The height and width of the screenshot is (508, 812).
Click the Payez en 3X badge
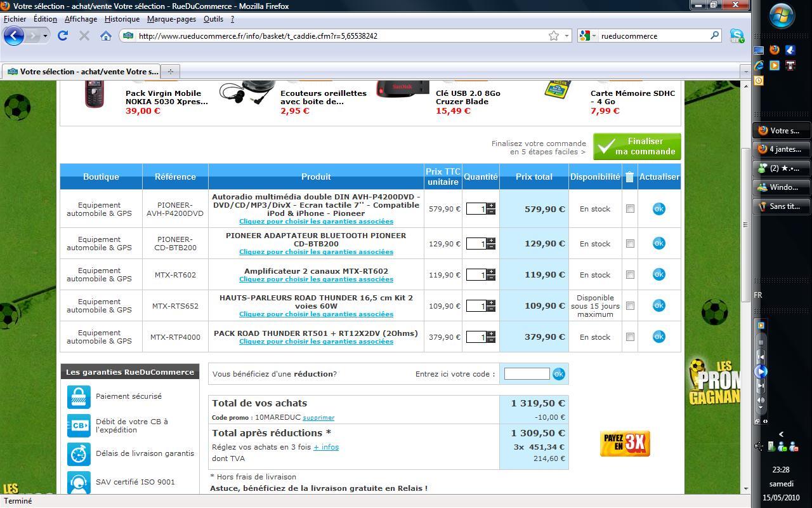[x=625, y=443]
